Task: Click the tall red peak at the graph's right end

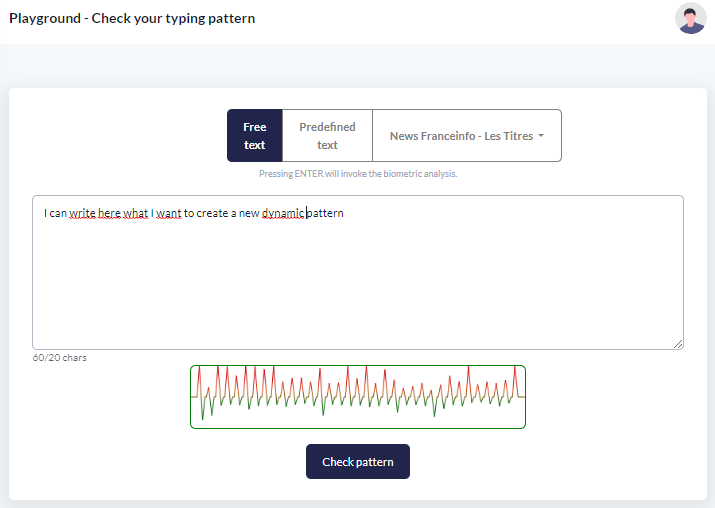Action: (516, 374)
